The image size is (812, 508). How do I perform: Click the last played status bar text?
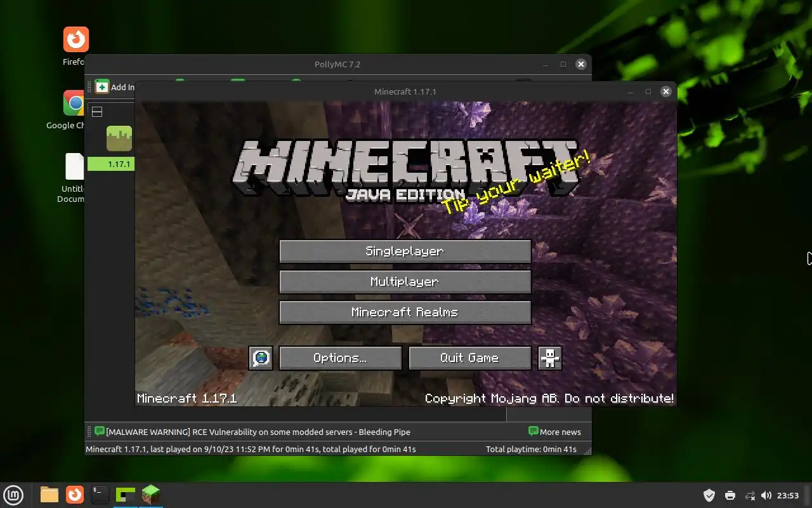[x=251, y=449]
